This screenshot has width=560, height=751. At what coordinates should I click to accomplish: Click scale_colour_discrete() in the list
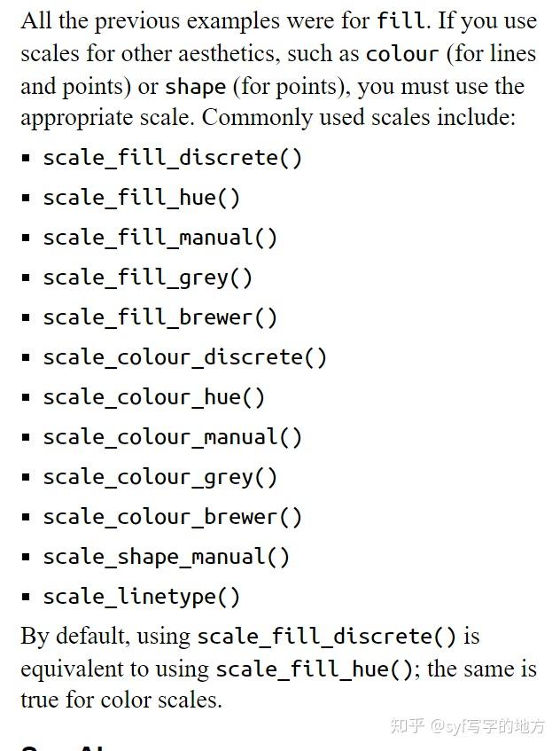tap(185, 357)
